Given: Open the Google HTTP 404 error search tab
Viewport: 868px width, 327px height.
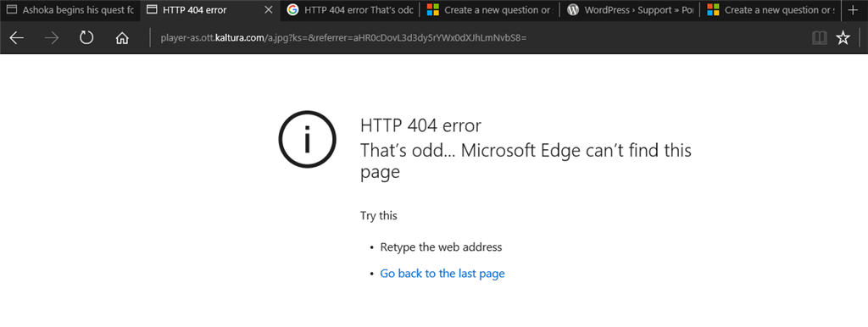Looking at the screenshot, I should click(x=350, y=10).
